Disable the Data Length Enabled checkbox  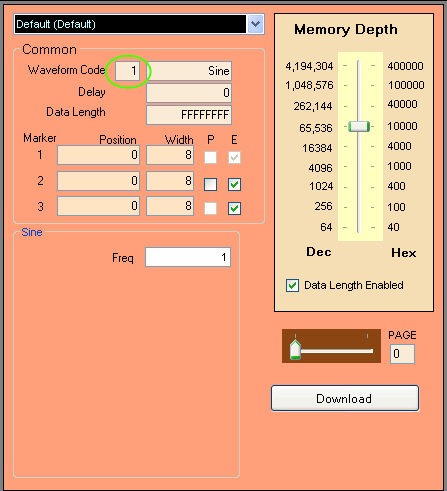292,286
